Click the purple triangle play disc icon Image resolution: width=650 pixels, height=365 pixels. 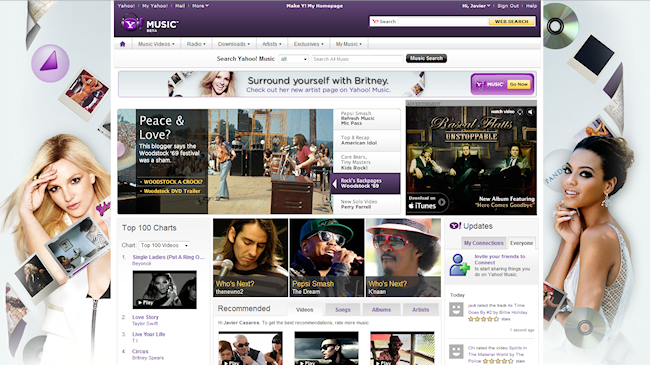[x=50, y=63]
